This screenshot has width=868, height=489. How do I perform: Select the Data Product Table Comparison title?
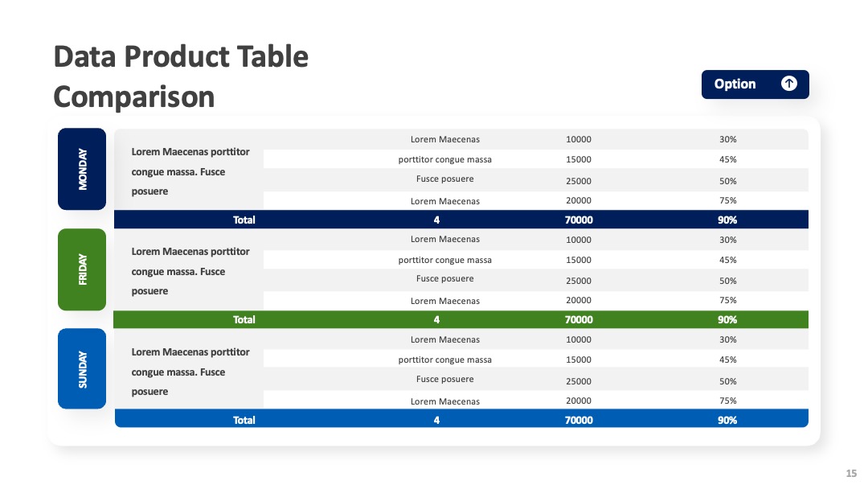point(181,76)
